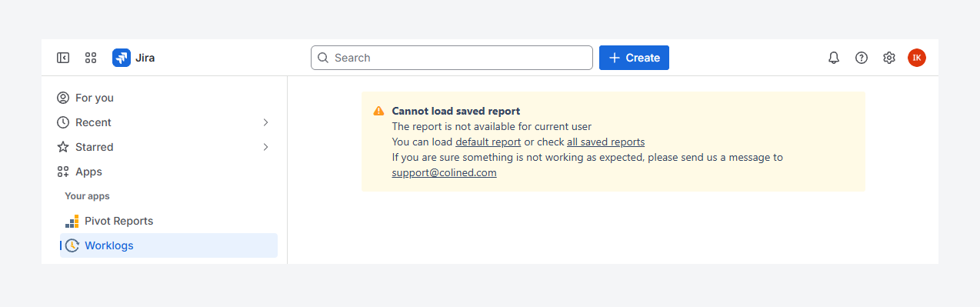
Task: Click the Apps grid-plus icon
Action: pyautogui.click(x=63, y=172)
